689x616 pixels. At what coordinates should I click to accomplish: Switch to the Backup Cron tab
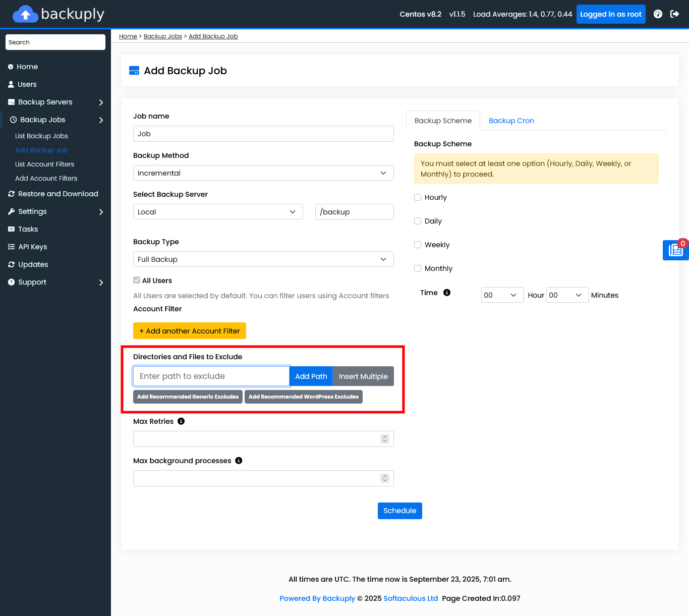click(511, 121)
